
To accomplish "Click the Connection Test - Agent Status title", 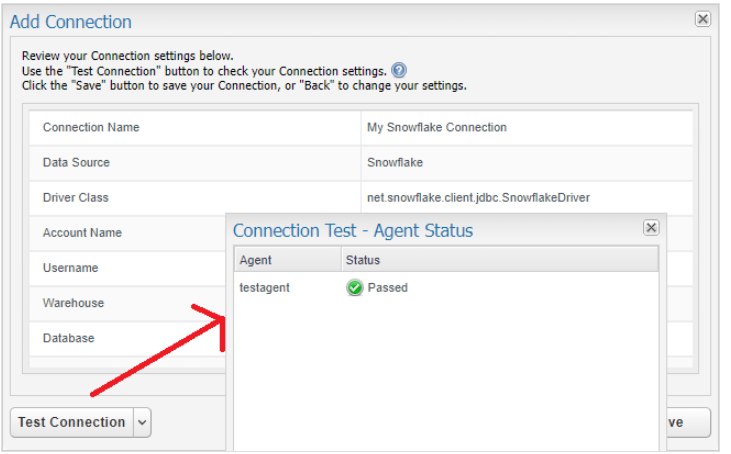I will [x=353, y=231].
